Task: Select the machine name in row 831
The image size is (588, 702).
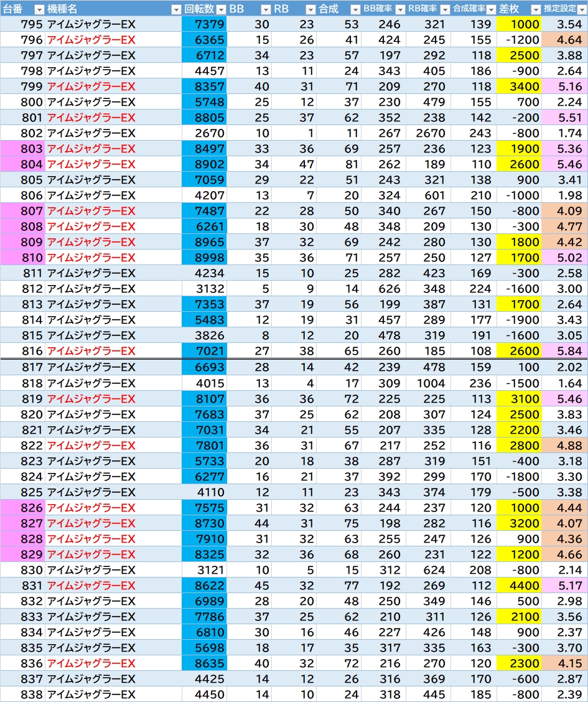Action: pyautogui.click(x=113, y=586)
